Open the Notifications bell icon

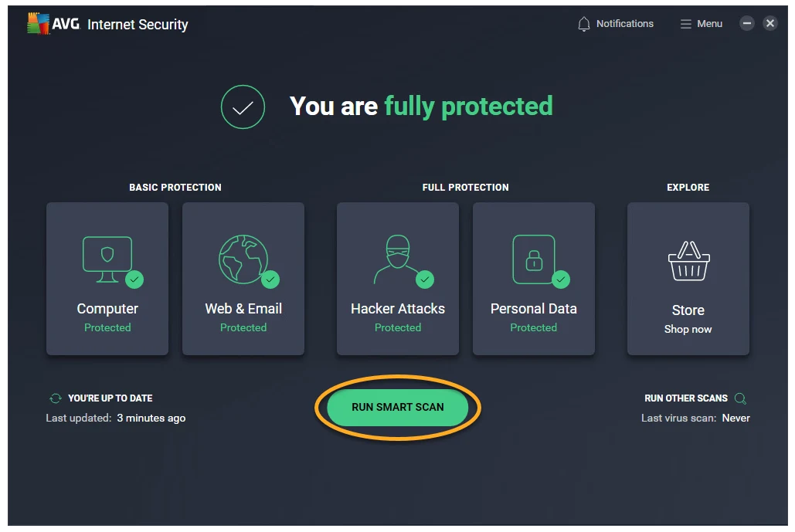[584, 24]
